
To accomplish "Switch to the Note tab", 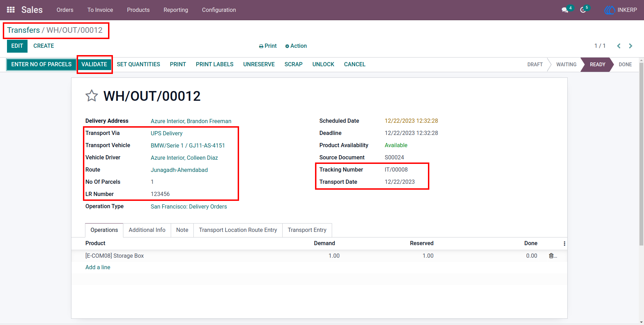I will 182,230.
